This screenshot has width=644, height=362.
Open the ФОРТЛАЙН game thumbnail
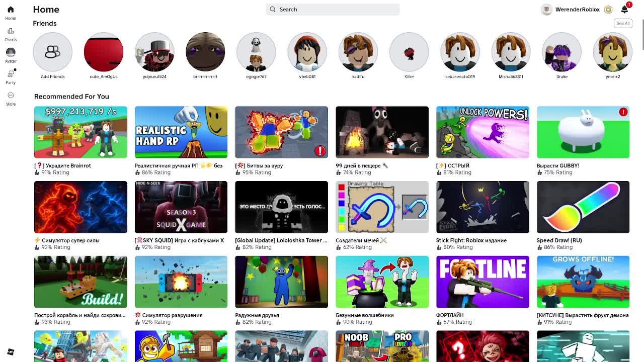[x=482, y=282]
